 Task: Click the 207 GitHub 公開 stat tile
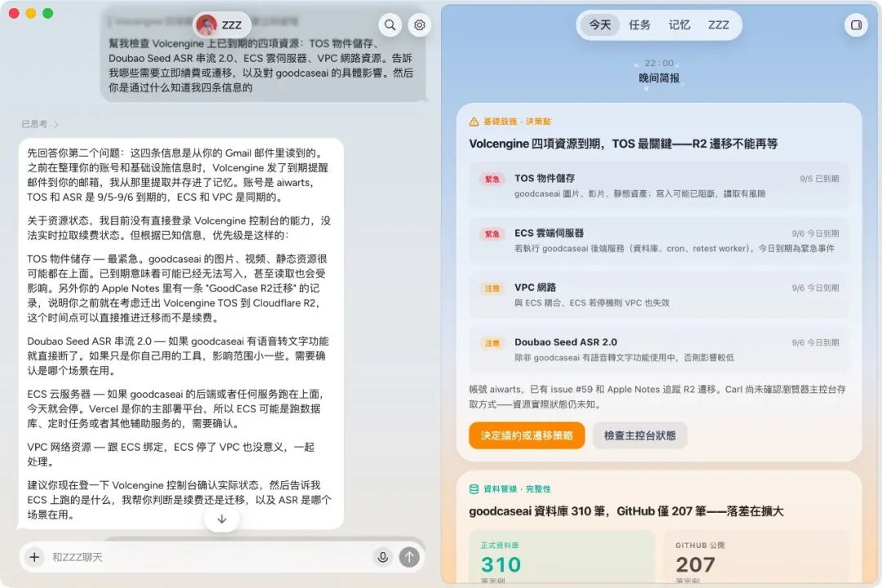coord(755,557)
